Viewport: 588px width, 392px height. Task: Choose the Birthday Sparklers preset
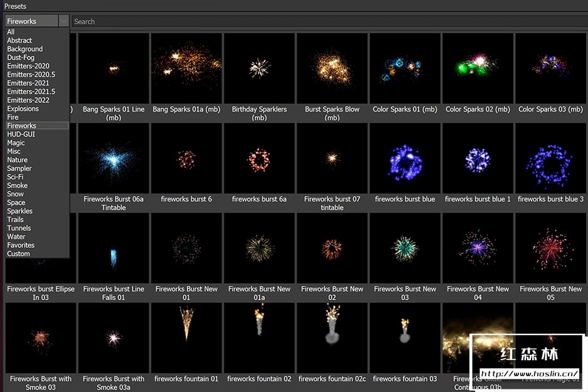coord(259,68)
